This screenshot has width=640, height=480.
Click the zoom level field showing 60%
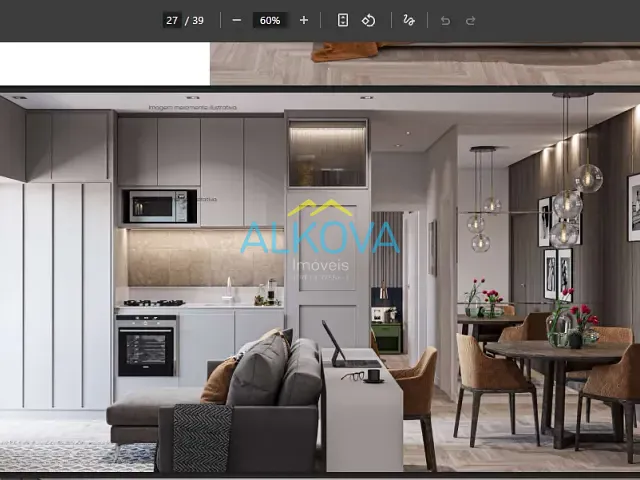pyautogui.click(x=270, y=20)
